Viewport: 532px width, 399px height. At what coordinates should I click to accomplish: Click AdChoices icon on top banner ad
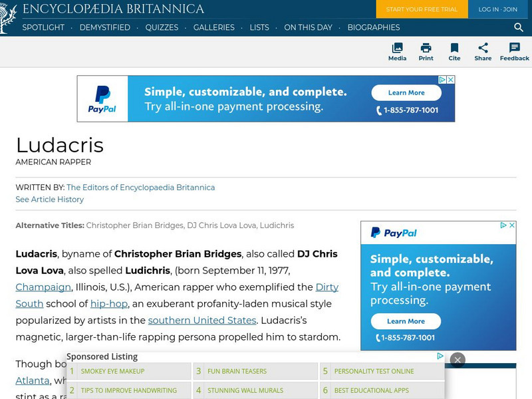pyautogui.click(x=442, y=80)
